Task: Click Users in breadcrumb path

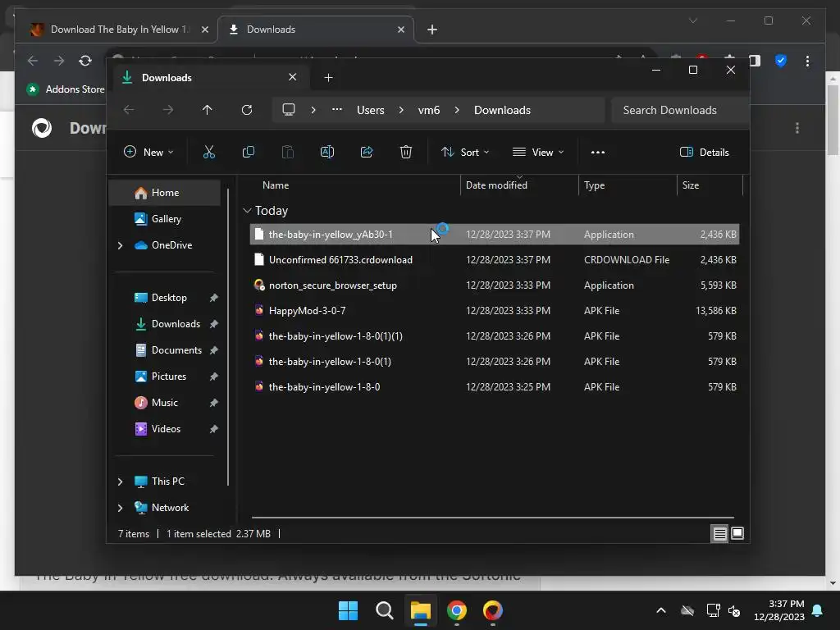Action: pyautogui.click(x=371, y=110)
